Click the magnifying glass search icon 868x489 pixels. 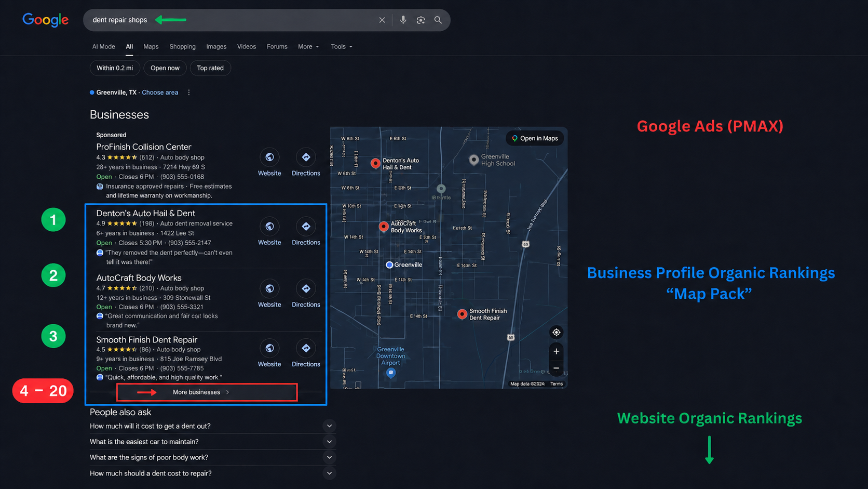438,20
